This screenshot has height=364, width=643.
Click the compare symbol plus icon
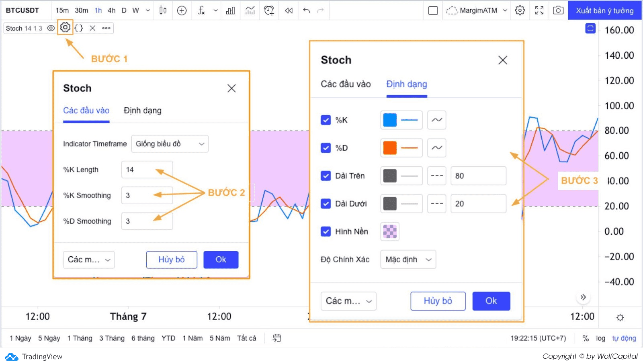pos(182,10)
